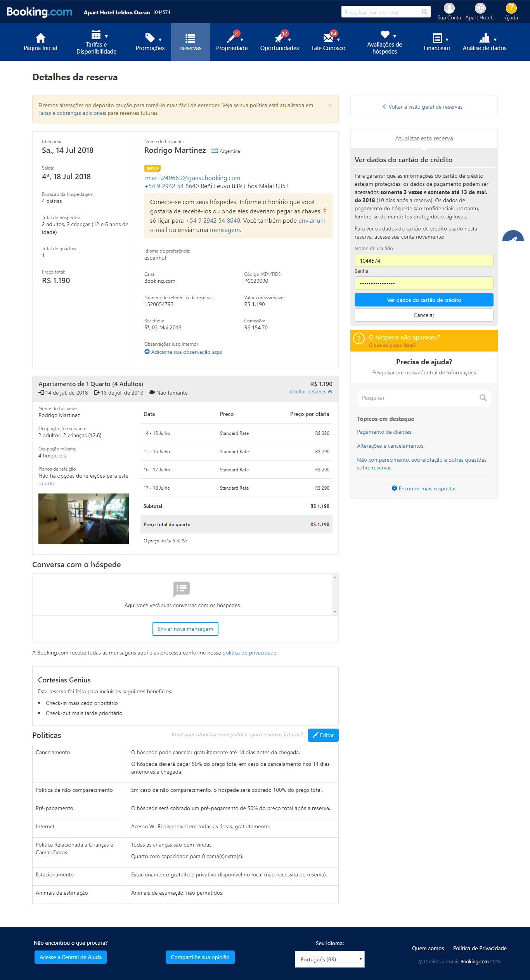Click guest phone number beside the address
Screen dimensions: 530x980
tap(171, 186)
